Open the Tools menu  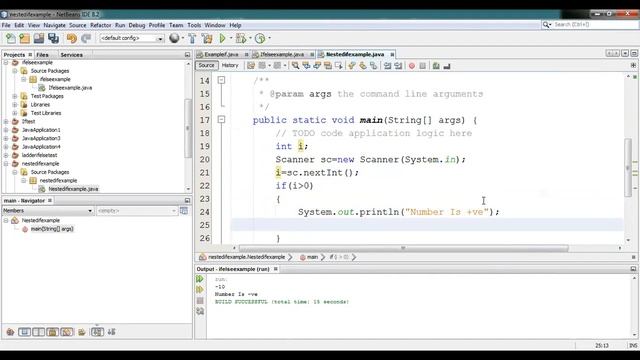(194, 25)
